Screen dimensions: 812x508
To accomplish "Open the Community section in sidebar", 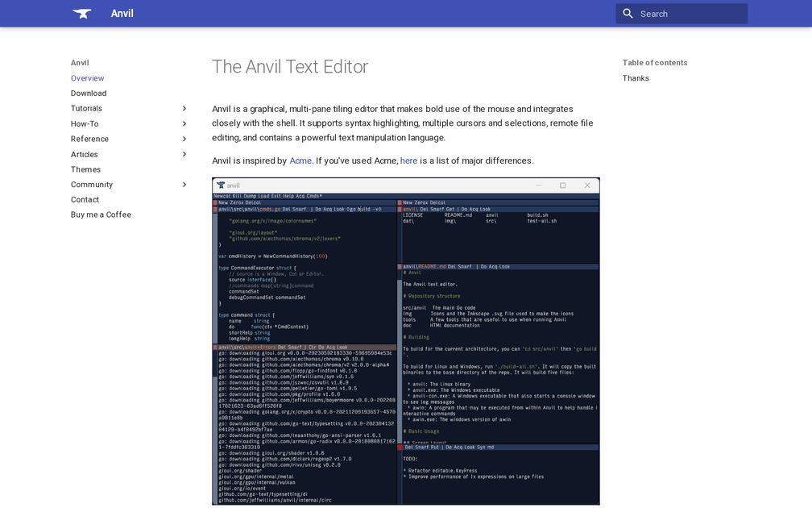I will click(92, 185).
